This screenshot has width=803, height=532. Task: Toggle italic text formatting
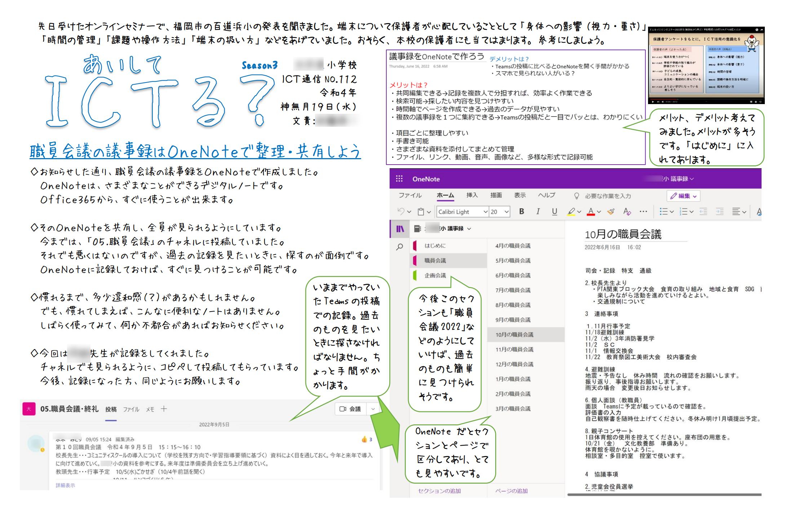tap(538, 211)
